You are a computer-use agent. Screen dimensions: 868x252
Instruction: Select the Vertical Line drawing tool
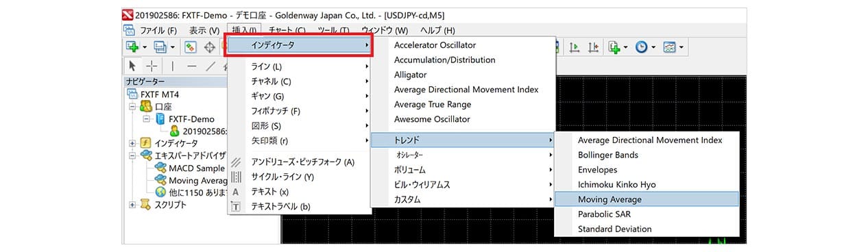point(172,66)
